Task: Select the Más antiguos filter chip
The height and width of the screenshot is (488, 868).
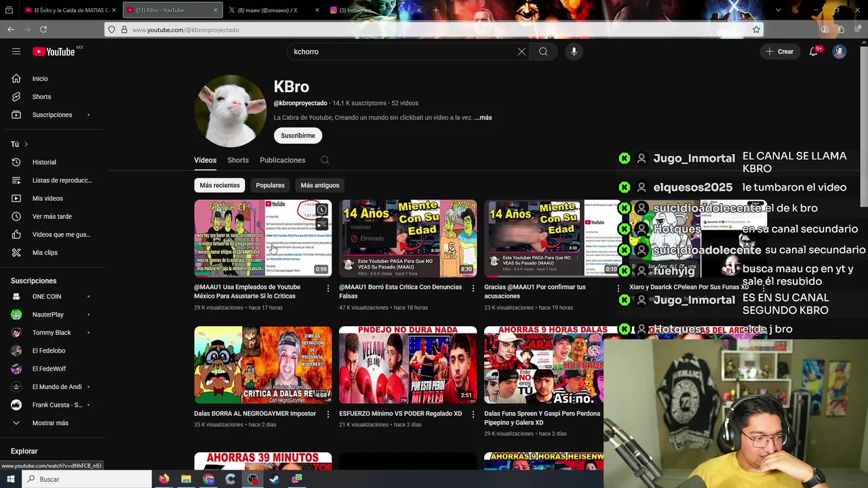Action: click(x=319, y=185)
